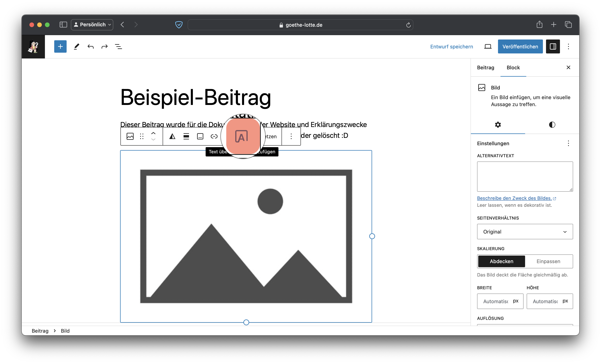601x364 pixels.
Task: Click the Veröffentlichen button
Action: [520, 46]
